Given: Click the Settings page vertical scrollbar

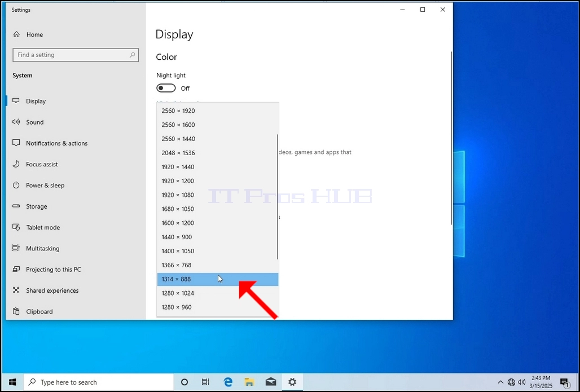Looking at the screenshot, I should [x=451, y=138].
